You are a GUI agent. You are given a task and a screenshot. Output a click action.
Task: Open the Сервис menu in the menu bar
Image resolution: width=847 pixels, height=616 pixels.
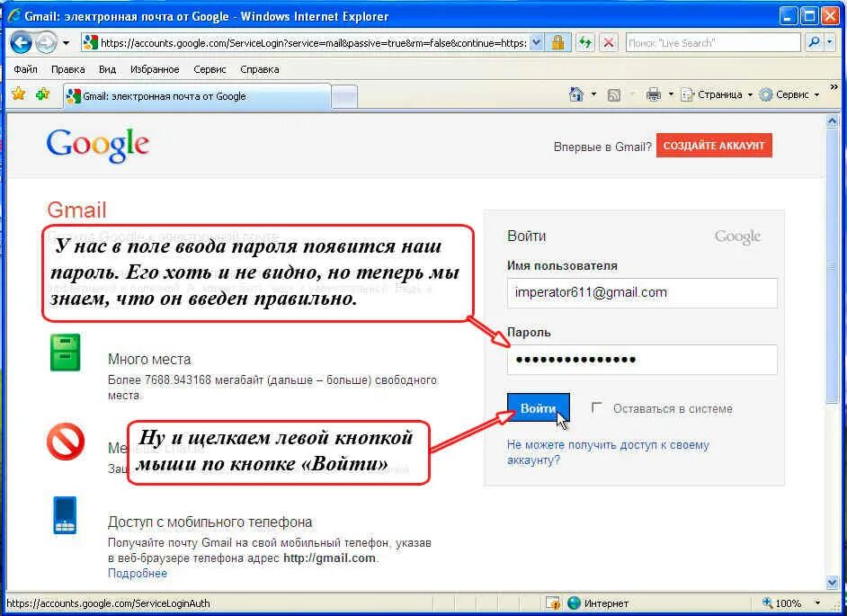coord(210,69)
